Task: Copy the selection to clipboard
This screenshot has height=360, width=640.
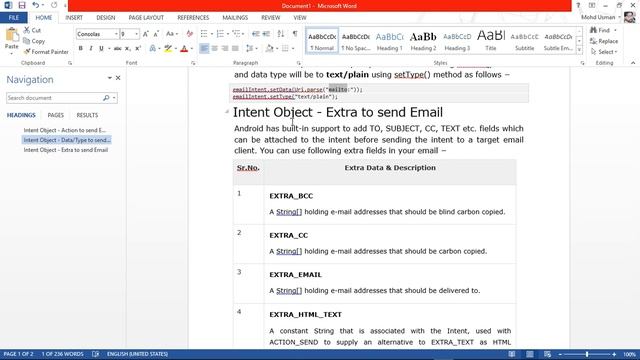Action: point(34,41)
